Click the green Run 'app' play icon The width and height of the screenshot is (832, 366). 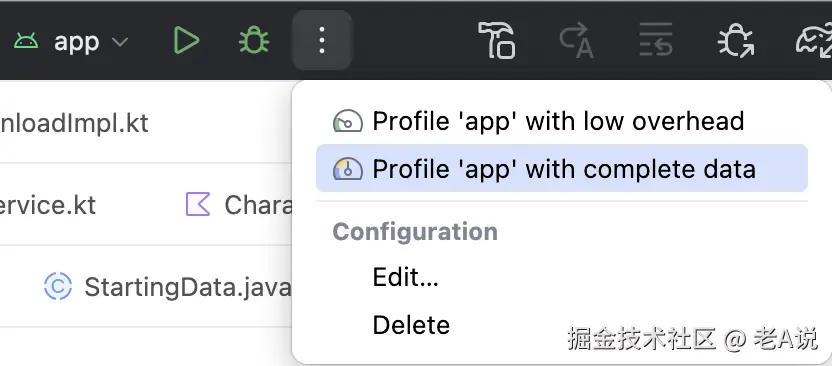click(186, 41)
